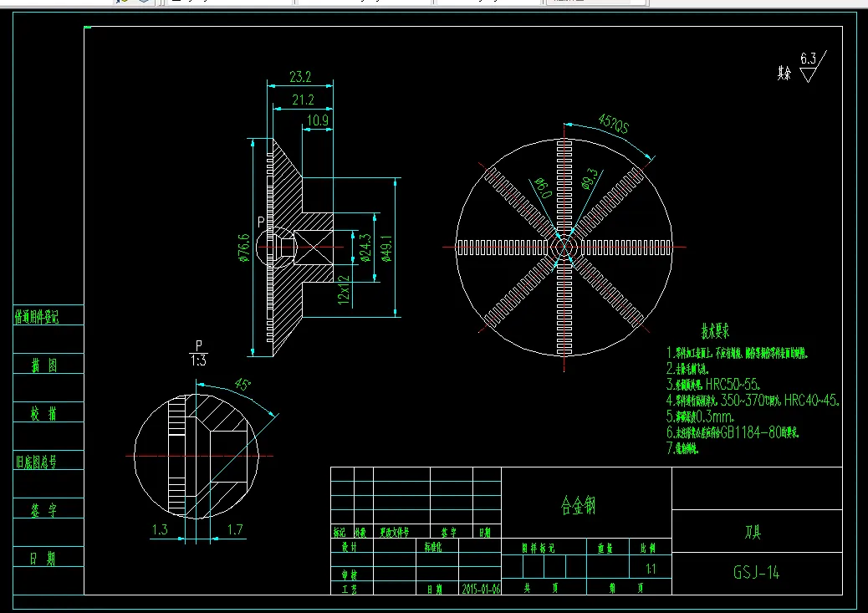The image size is (868, 613).
Task: Select the ø6.0 diameter label
Action: [x=543, y=187]
